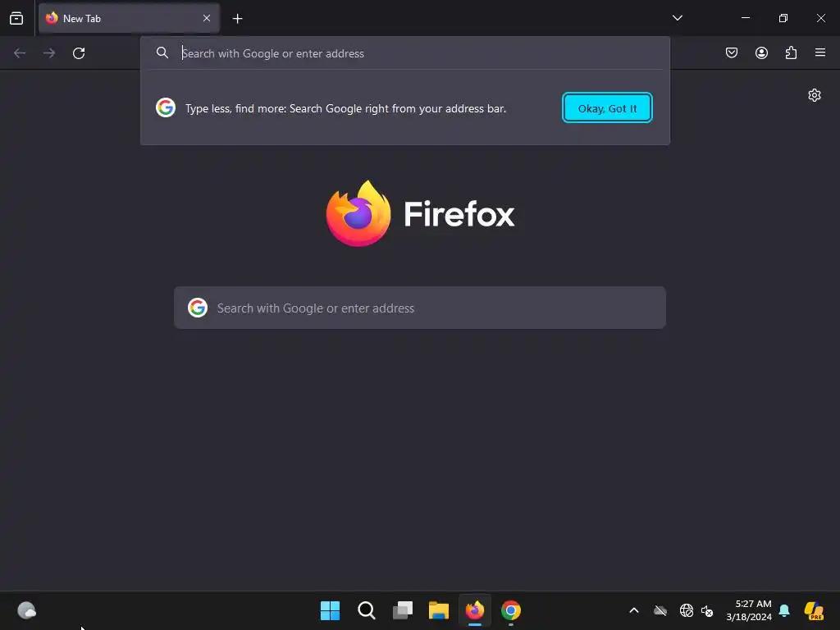Launch File Explorer from taskbar
This screenshot has width=840, height=630.
pyautogui.click(x=439, y=610)
